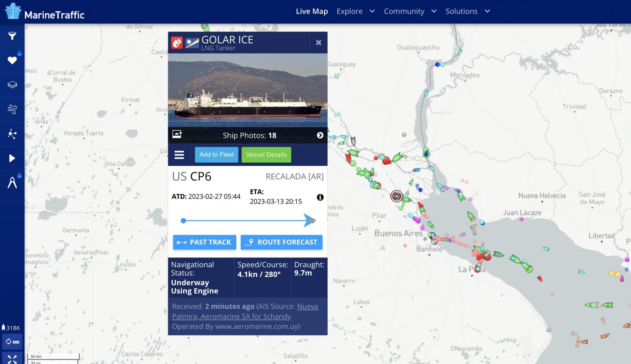Open the map layers panel
The height and width of the screenshot is (364, 631).
coord(12,85)
